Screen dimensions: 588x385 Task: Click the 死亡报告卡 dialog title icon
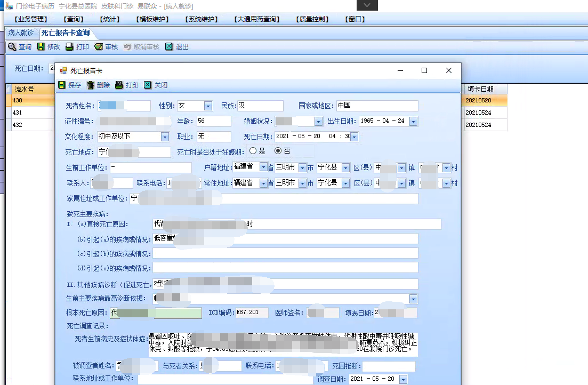point(63,70)
